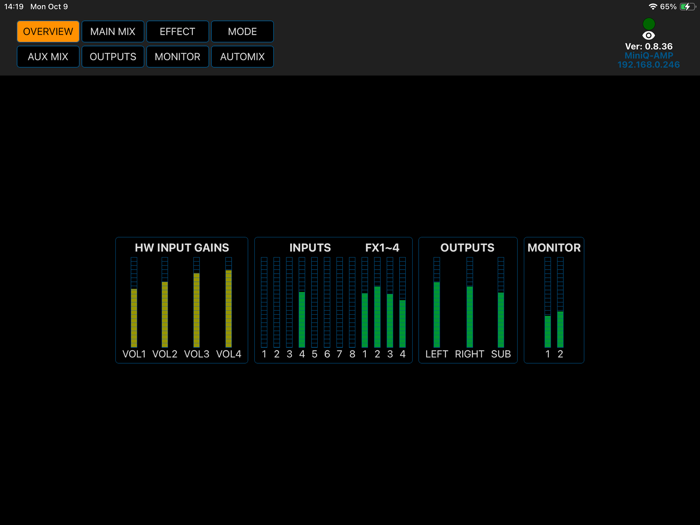
Task: Click the input 1 level meter
Action: [264, 302]
